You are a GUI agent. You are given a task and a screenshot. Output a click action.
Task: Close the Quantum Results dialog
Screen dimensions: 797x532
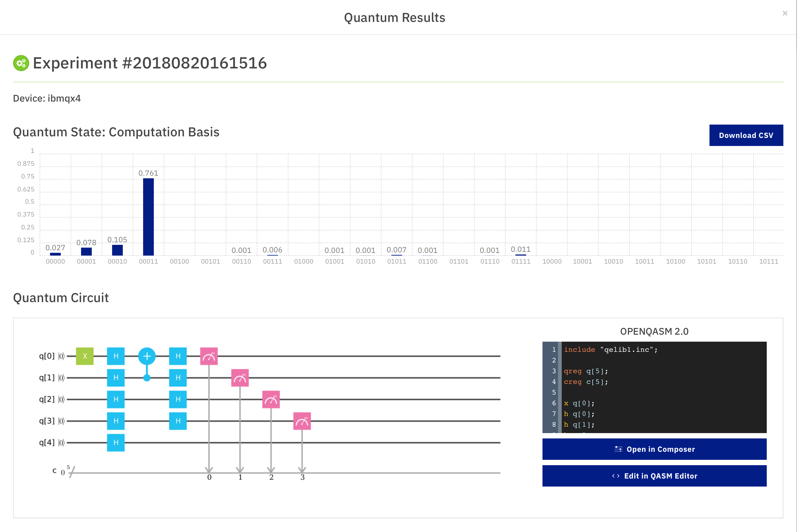click(785, 13)
